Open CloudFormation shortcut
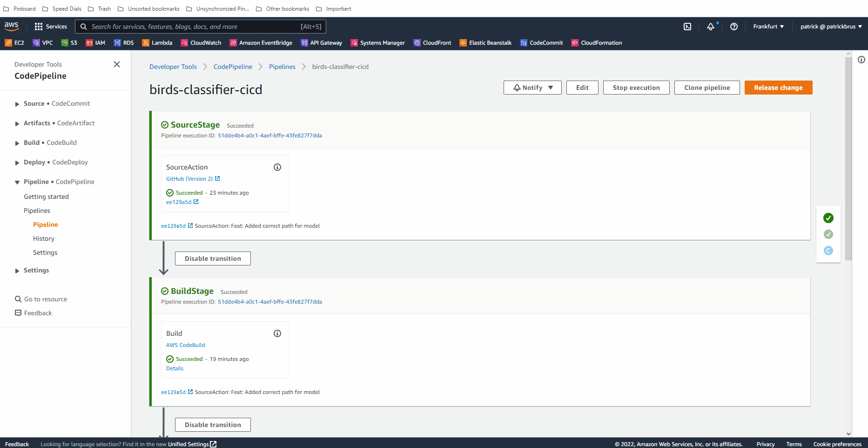The width and height of the screenshot is (868, 448). 597,43
